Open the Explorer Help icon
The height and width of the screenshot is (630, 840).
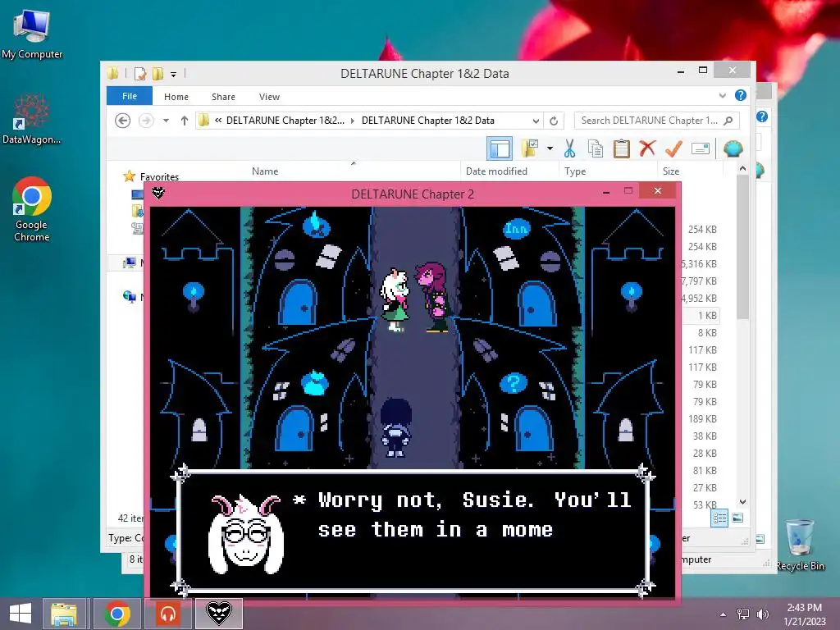741,95
